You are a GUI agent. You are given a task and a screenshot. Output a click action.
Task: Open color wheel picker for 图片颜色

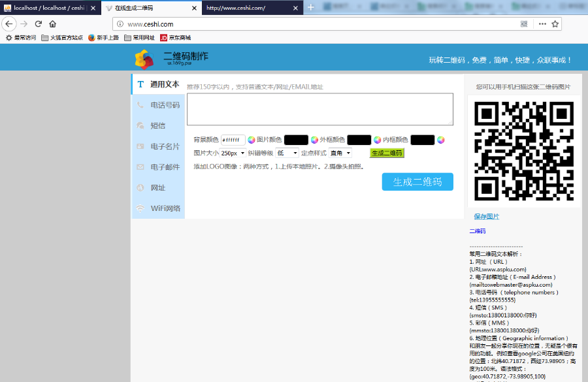coord(314,140)
